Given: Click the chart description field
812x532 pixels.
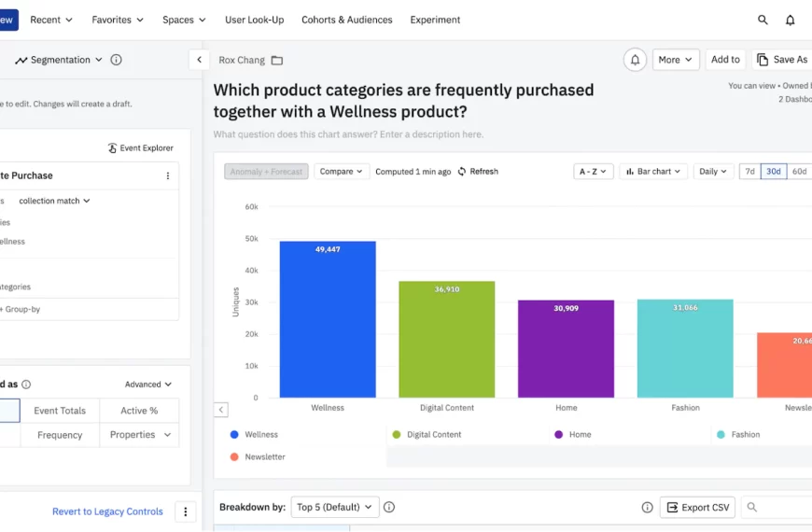Looking at the screenshot, I should pyautogui.click(x=348, y=134).
